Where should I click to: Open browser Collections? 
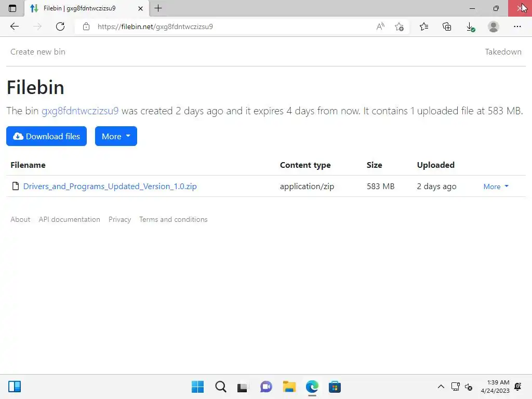click(x=447, y=26)
